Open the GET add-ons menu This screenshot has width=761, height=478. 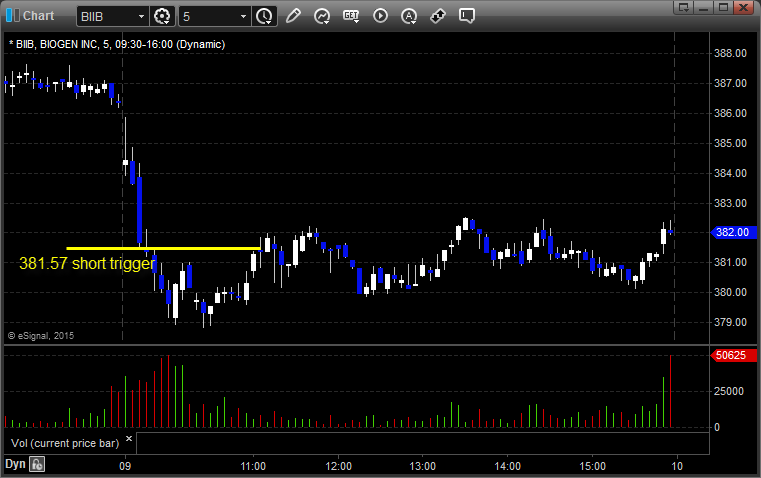351,16
